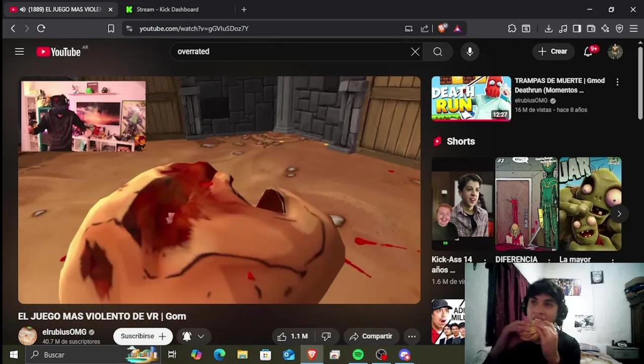Open Task View on the taskbar
Screen dimensions: 644x364
[x=172, y=355]
